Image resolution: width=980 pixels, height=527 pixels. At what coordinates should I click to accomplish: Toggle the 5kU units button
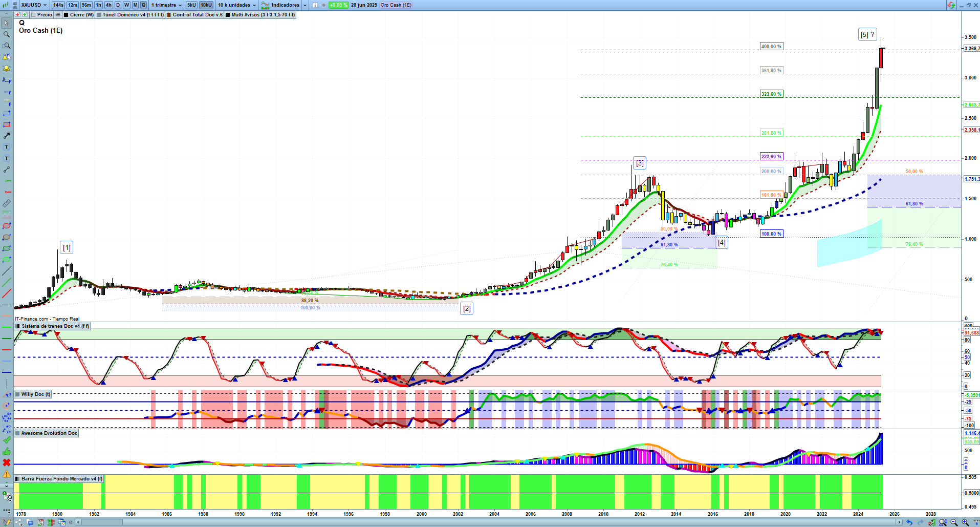191,5
